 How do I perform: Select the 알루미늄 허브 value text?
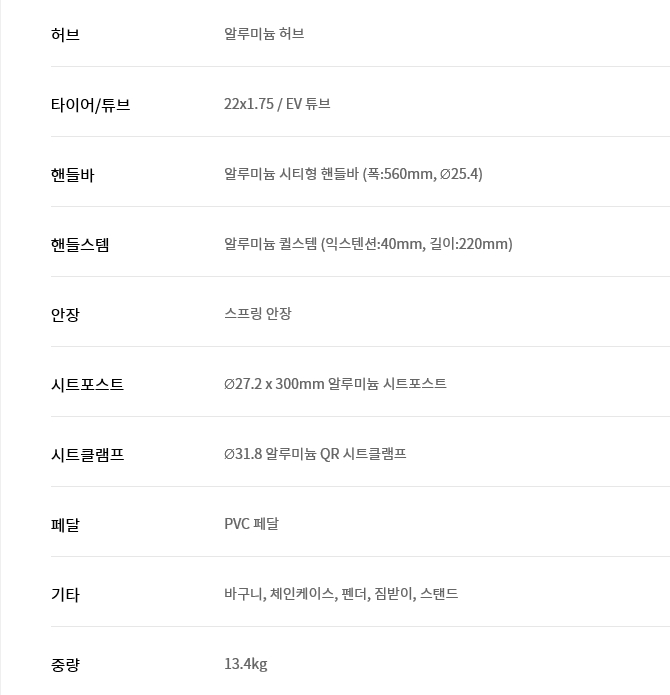tap(264, 34)
